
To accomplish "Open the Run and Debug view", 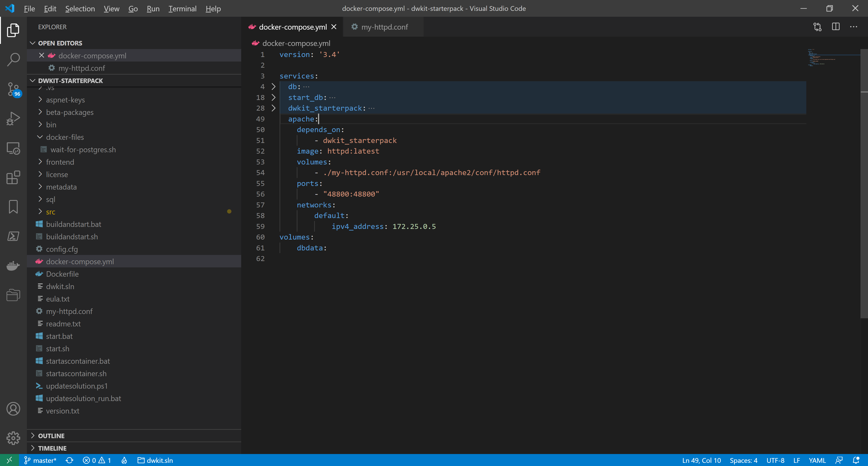I will (x=13, y=119).
